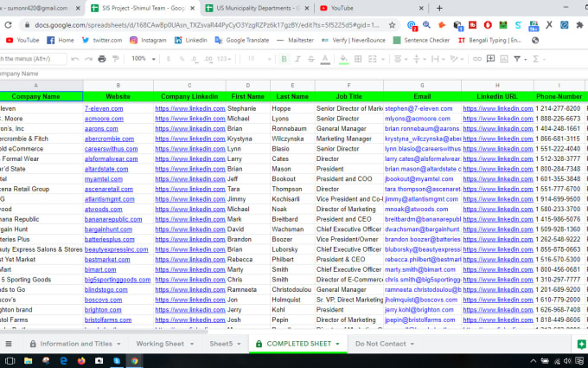Switch to Information and Titles sheet tab
The width and height of the screenshot is (588, 368).
(x=76, y=344)
